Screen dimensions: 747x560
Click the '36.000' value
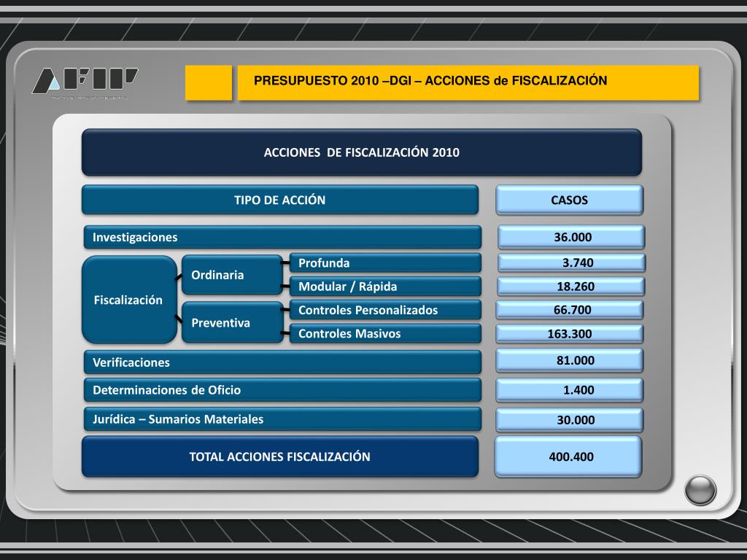click(x=571, y=237)
